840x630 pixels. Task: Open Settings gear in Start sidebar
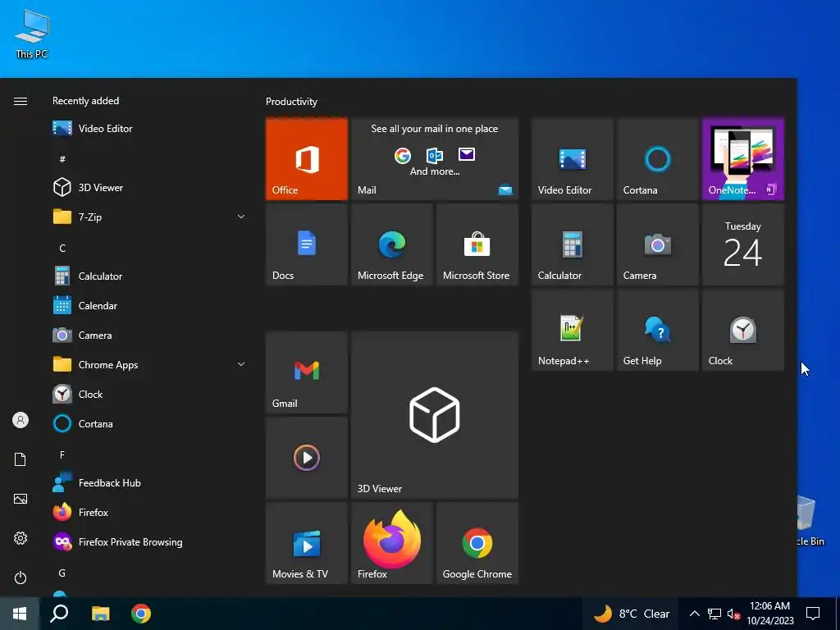[x=21, y=538]
